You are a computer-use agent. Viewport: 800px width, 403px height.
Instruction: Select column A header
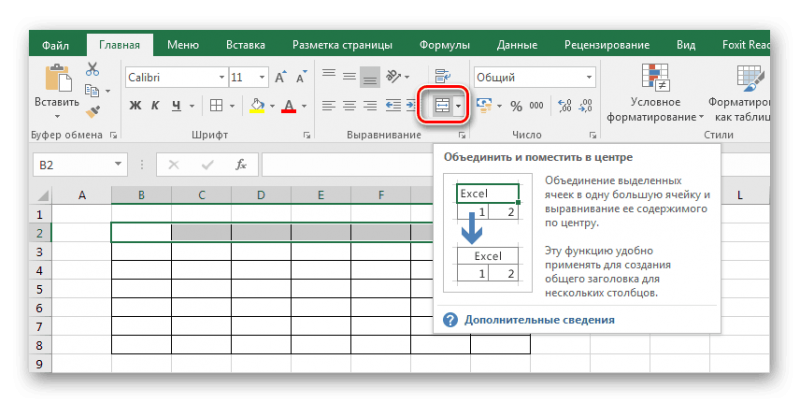pyautogui.click(x=82, y=195)
